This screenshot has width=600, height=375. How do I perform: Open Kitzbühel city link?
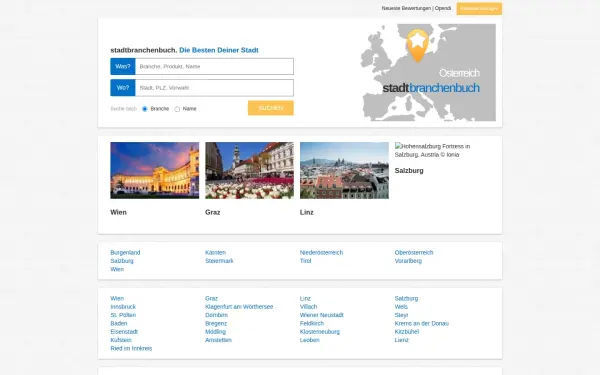pos(407,332)
